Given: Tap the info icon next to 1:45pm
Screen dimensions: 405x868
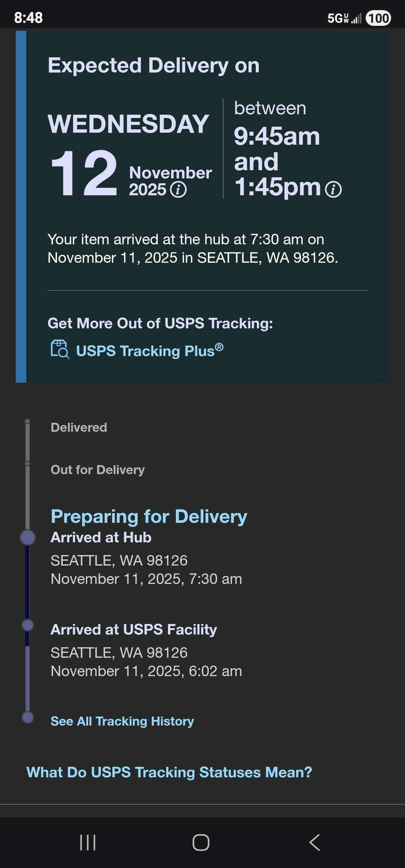Looking at the screenshot, I should [x=333, y=189].
